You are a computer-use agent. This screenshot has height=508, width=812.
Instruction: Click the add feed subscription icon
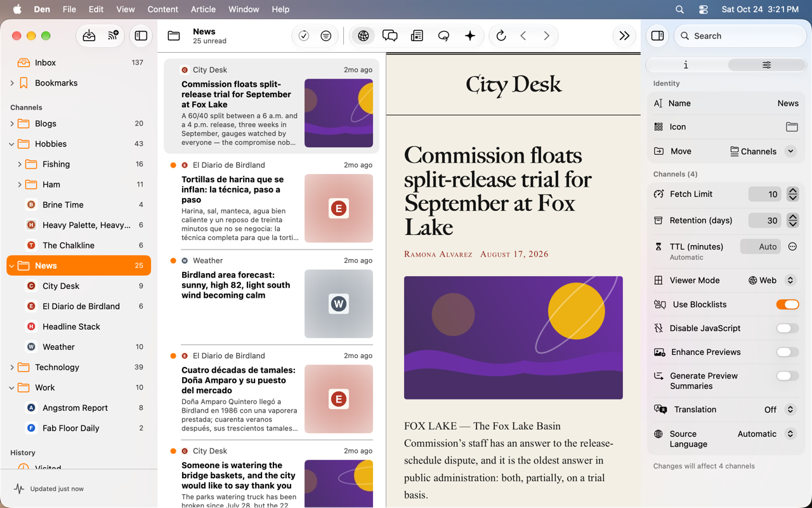click(x=113, y=36)
